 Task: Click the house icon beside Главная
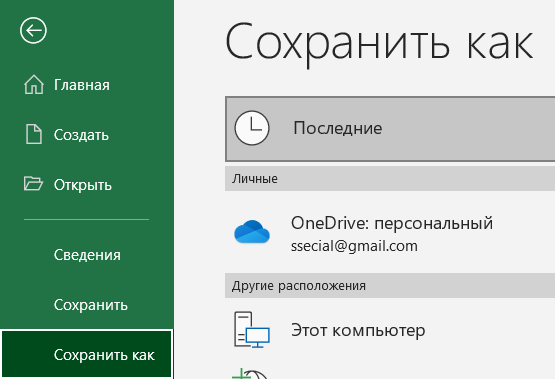click(34, 85)
